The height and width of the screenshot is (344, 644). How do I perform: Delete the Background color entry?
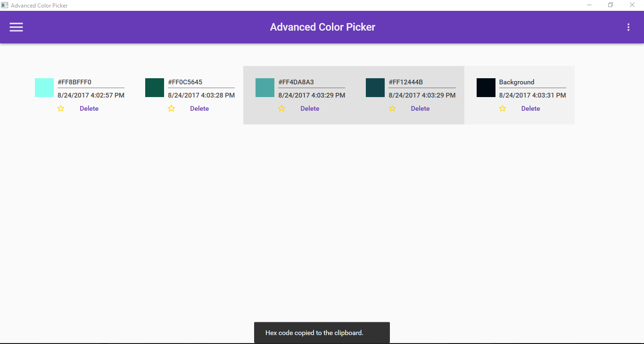click(530, 108)
